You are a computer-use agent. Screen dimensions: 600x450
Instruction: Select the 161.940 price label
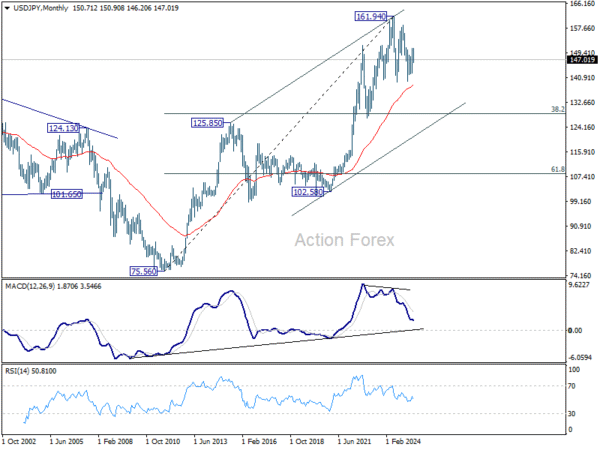(x=370, y=16)
